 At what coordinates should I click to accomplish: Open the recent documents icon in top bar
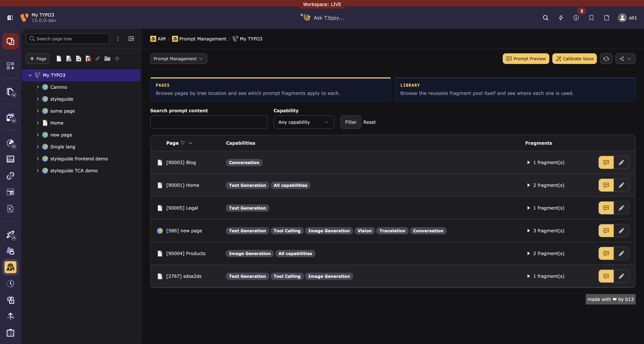(607, 18)
